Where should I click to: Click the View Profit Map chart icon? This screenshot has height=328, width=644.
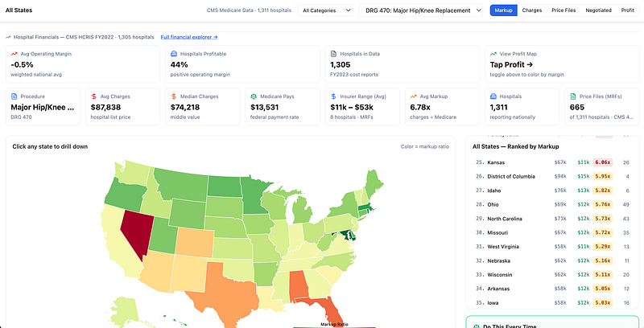493,54
